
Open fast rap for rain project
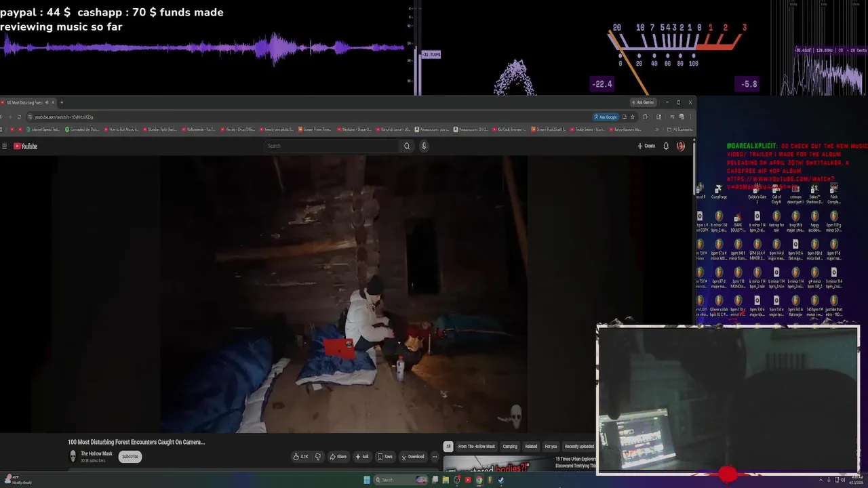[x=776, y=221]
